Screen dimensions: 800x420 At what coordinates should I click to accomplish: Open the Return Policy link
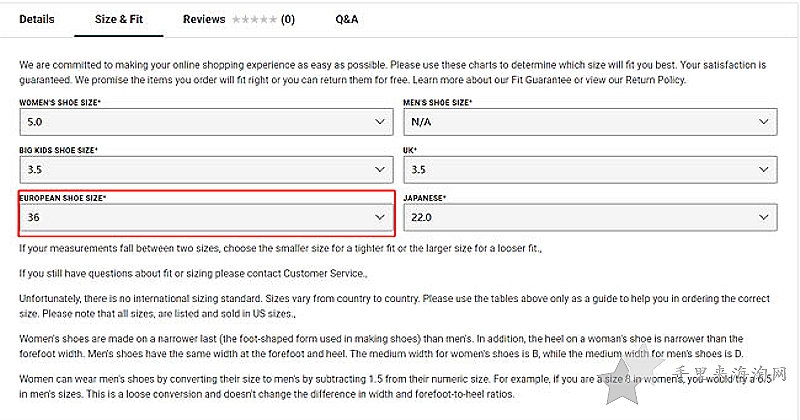coord(655,80)
